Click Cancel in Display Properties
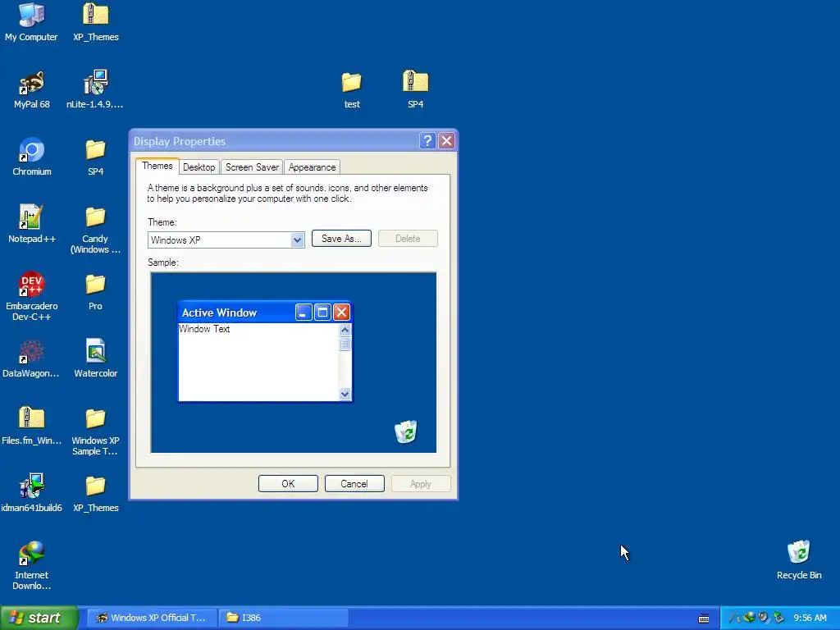 click(354, 484)
